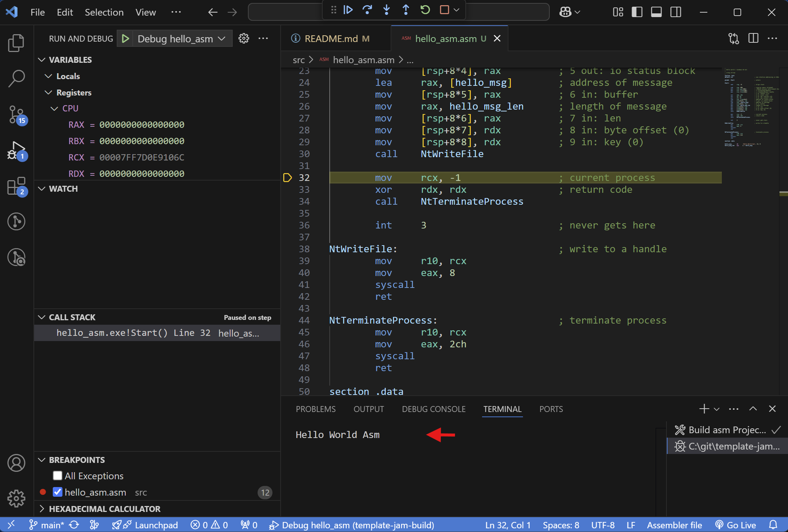
Task: Open the Run and Debug view icon
Action: pos(17,150)
